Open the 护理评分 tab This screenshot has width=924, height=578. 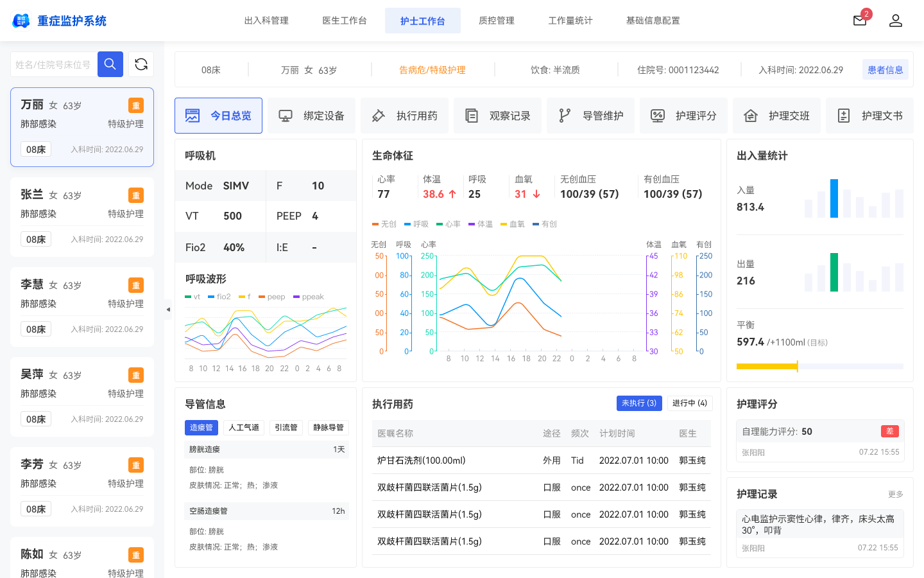(x=683, y=116)
